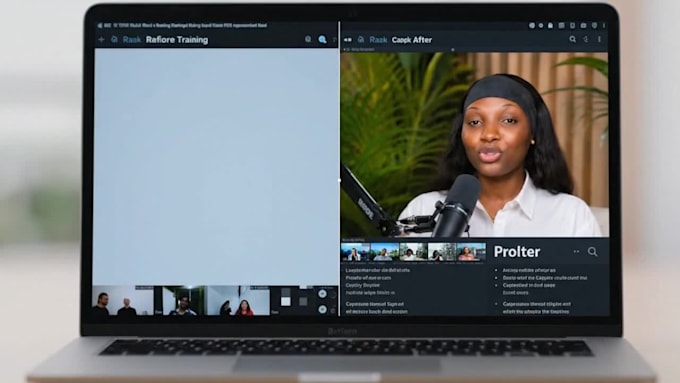Select the fifth thumbnail in the strip under the video
The width and height of the screenshot is (680, 383).
pyautogui.click(x=471, y=252)
